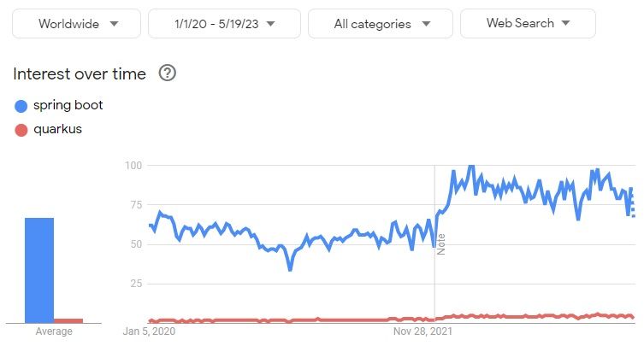Image resolution: width=644 pixels, height=346 pixels.
Task: Click the red quarkus legend dot
Action: 21,130
